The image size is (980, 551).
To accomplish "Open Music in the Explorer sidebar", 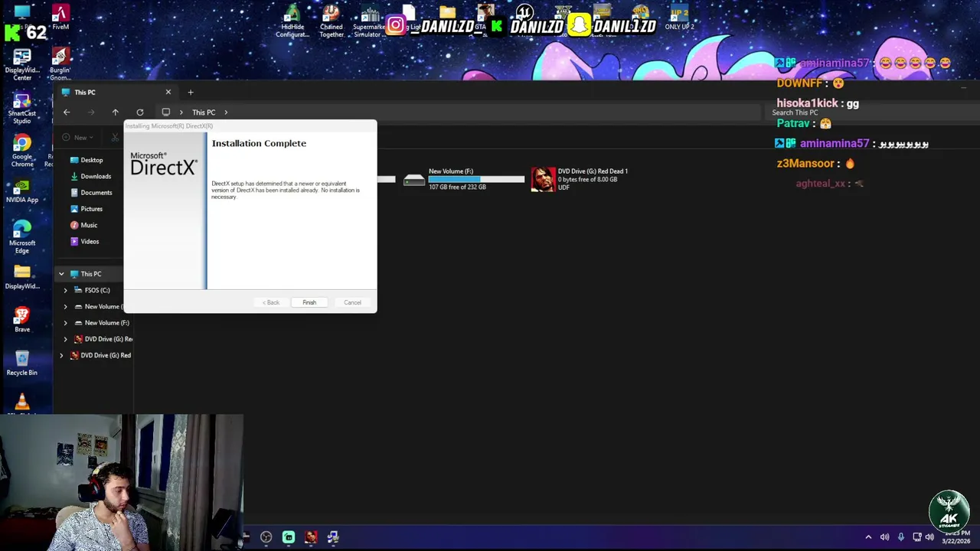I will tap(89, 225).
